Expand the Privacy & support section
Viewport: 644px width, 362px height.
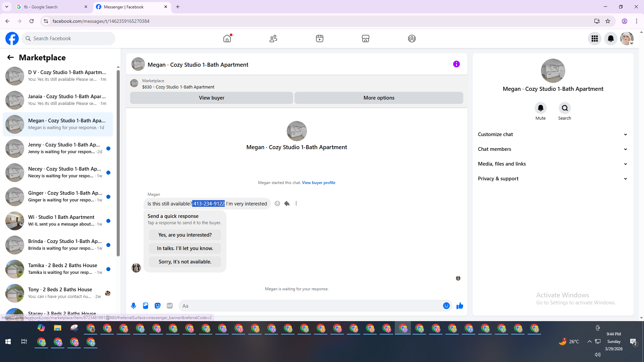click(553, 179)
